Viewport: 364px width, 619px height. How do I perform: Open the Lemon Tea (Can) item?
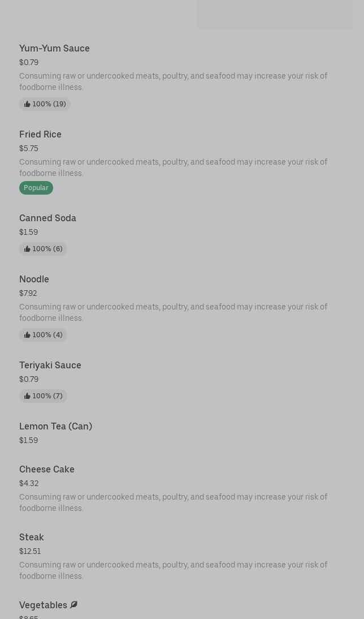point(55,427)
